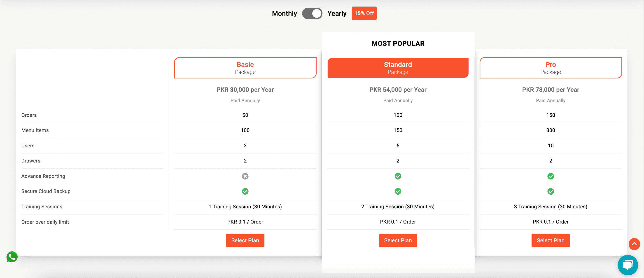The width and height of the screenshot is (644, 278).
Task: Select the Standard Package header
Action: 398,68
